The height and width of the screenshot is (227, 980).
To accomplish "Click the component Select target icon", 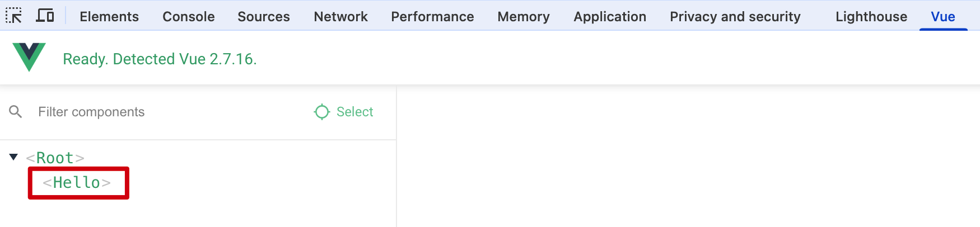I will [x=322, y=112].
